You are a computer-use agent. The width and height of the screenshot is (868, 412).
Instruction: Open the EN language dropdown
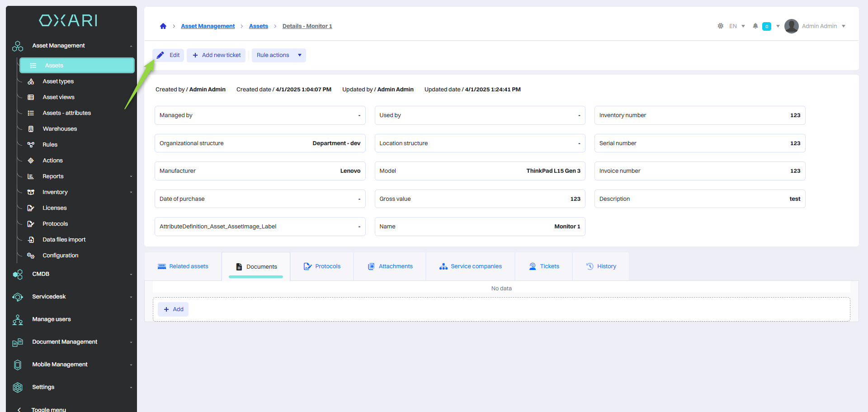pyautogui.click(x=737, y=26)
